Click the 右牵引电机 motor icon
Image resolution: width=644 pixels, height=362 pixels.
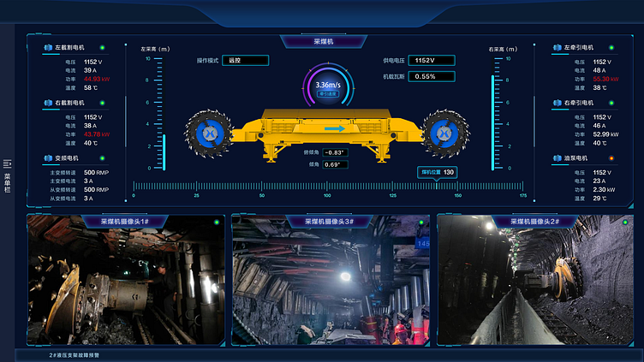[558, 103]
